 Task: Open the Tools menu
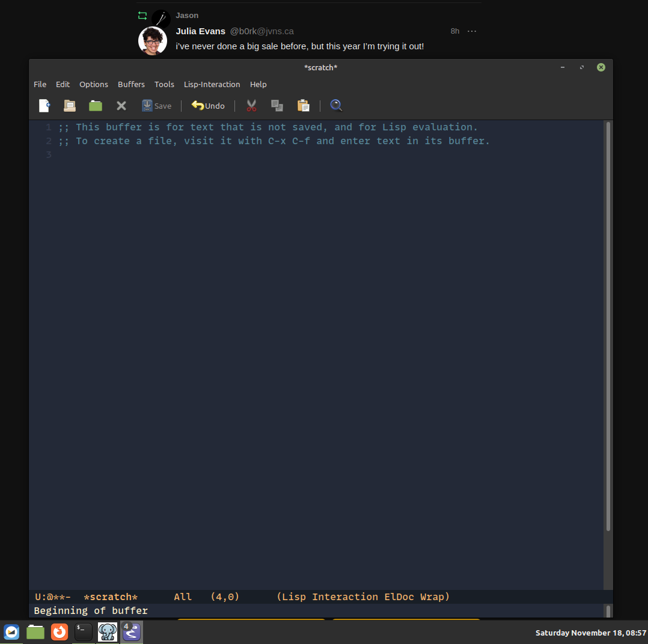pyautogui.click(x=165, y=84)
